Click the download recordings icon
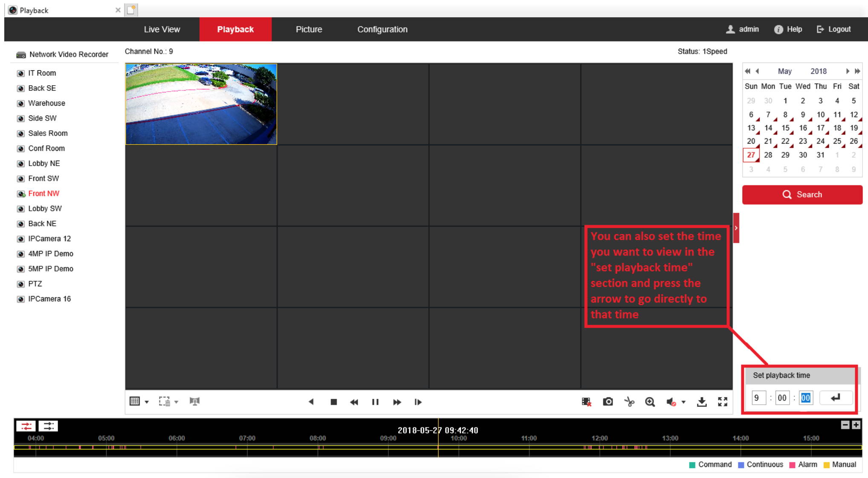This screenshot has height=478, width=868. (x=701, y=402)
